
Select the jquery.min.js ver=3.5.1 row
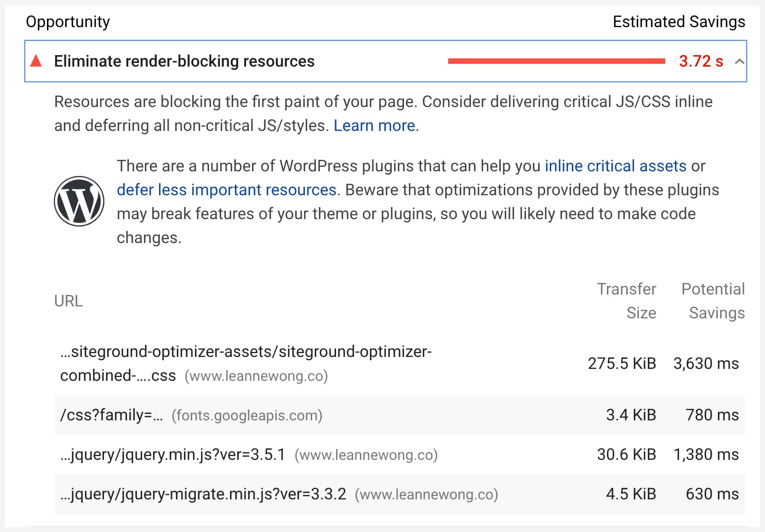click(x=248, y=455)
